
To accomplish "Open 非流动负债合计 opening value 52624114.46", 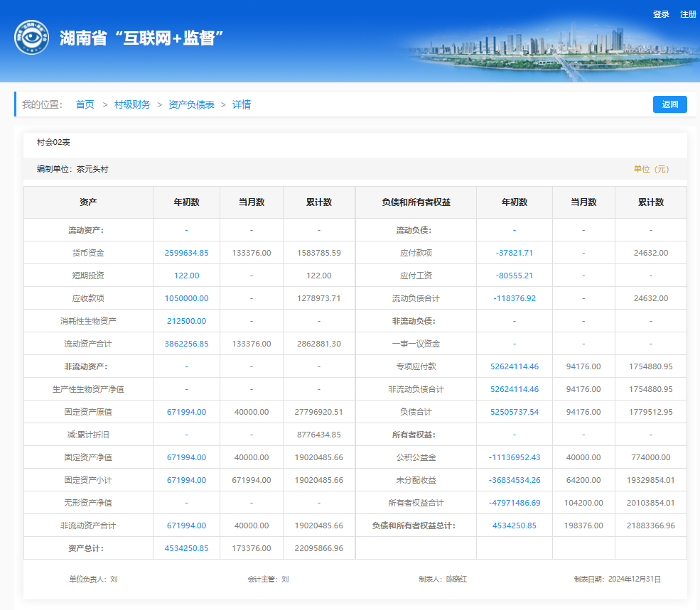I will [x=515, y=390].
